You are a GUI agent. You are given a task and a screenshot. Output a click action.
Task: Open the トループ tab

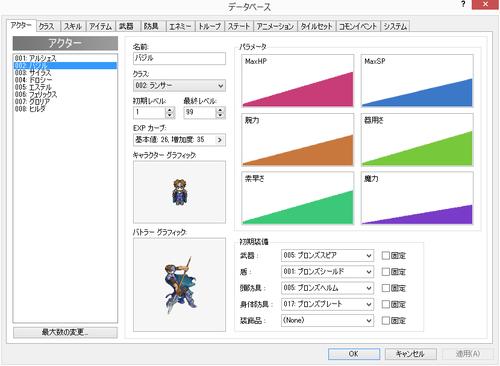pyautogui.click(x=210, y=26)
